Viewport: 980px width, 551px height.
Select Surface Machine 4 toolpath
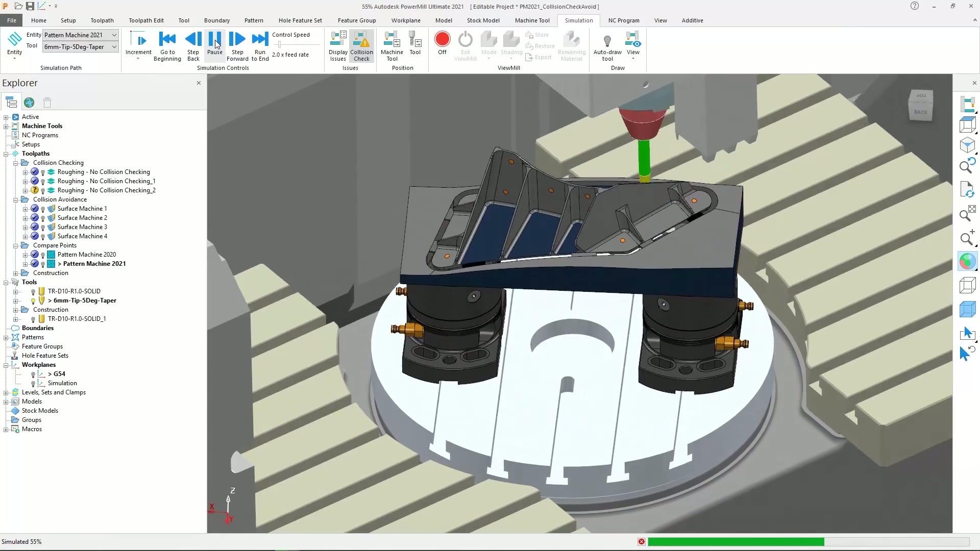coord(82,236)
